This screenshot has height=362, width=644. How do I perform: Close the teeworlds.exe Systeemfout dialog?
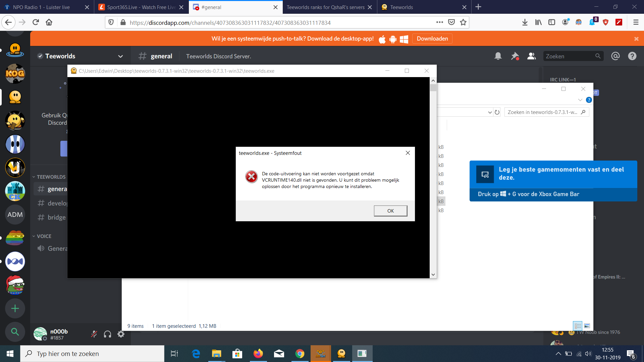tap(408, 153)
